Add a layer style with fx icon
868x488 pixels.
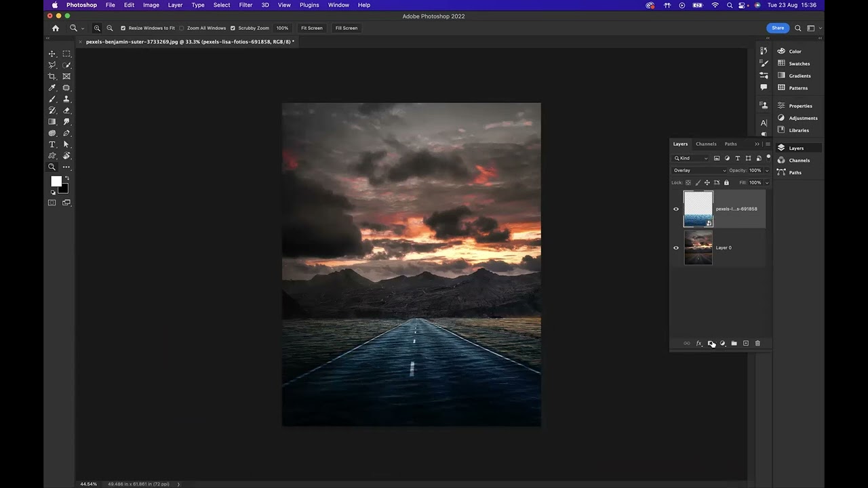pos(699,344)
